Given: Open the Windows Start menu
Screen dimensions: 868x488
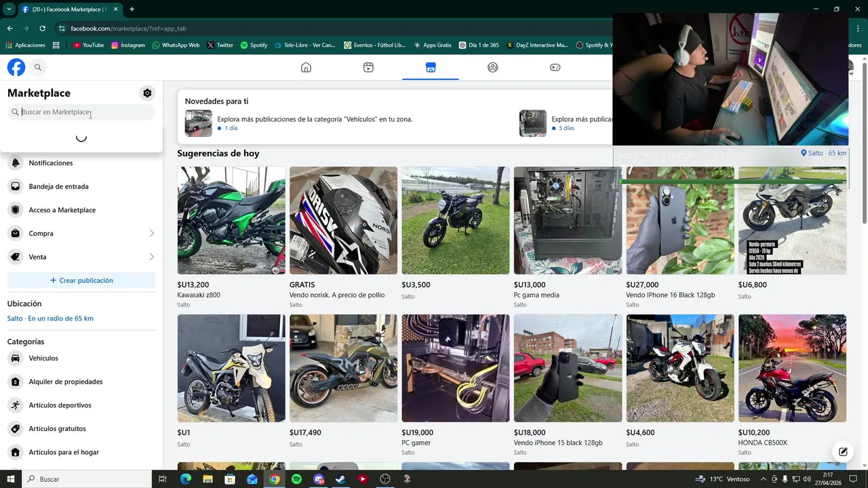Looking at the screenshot, I should [x=10, y=479].
